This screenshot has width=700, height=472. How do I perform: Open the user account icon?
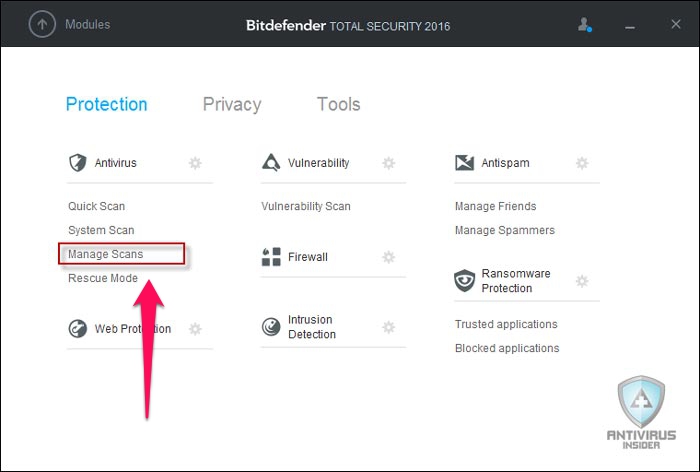tap(585, 25)
